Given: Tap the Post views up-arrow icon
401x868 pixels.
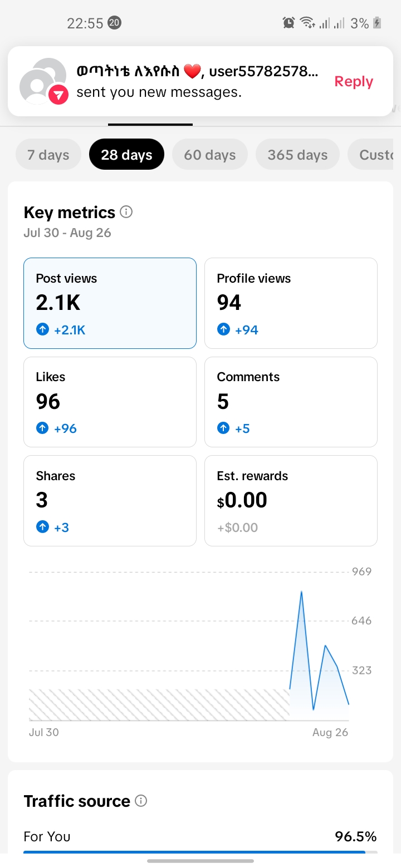Looking at the screenshot, I should [42, 330].
